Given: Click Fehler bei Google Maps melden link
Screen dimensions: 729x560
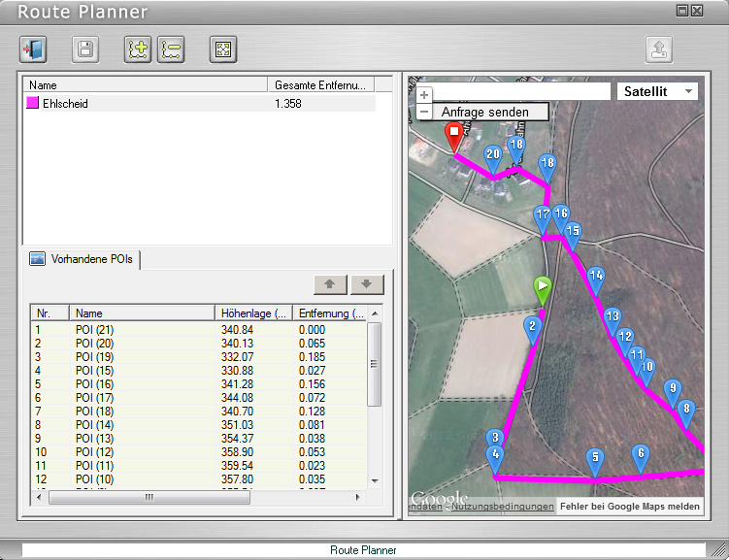Looking at the screenshot, I should click(x=629, y=507).
